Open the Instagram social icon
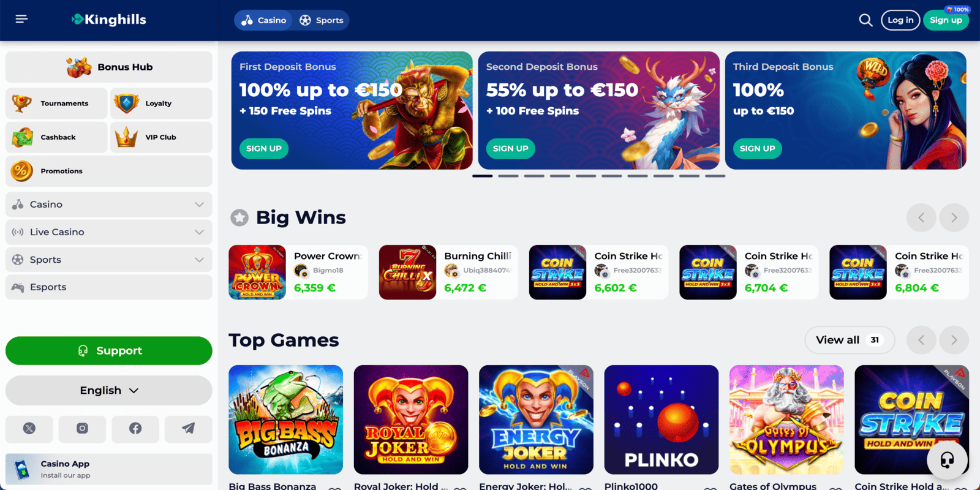980x490 pixels. coord(82,429)
